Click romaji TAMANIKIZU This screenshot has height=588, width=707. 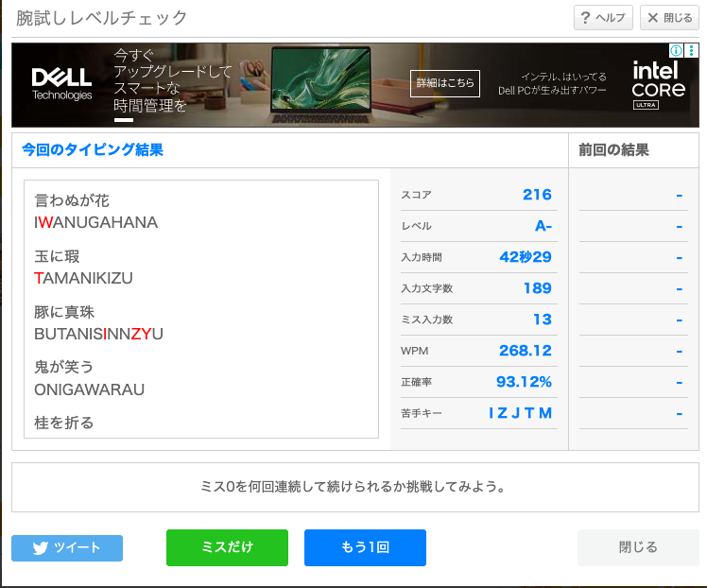pos(83,278)
